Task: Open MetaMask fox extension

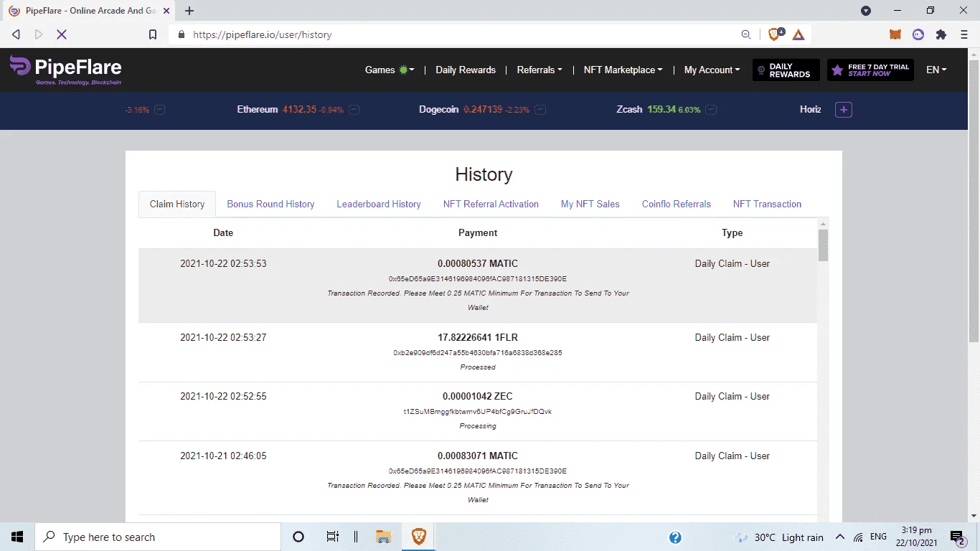Action: pos(895,34)
